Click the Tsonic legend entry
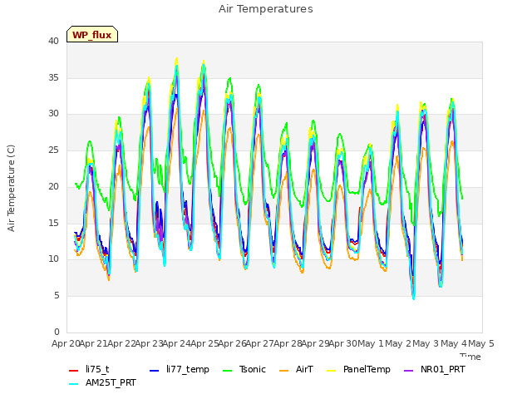The image size is (532, 399). click(x=244, y=369)
